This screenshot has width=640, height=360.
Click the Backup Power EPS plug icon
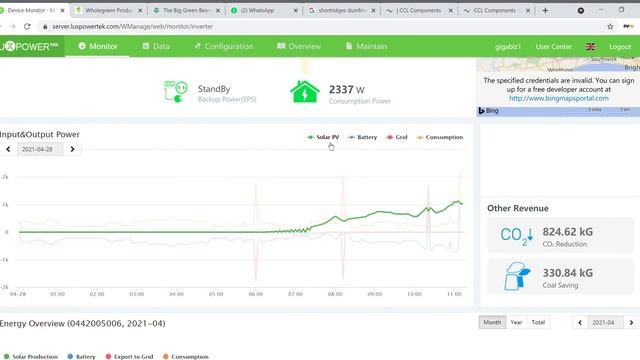(176, 91)
